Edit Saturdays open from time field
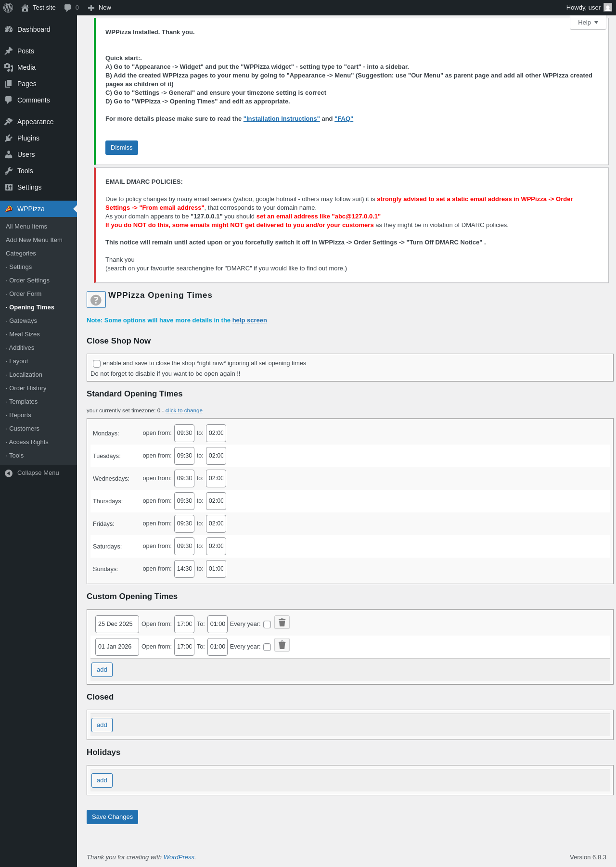616x867 pixels. pos(184,546)
